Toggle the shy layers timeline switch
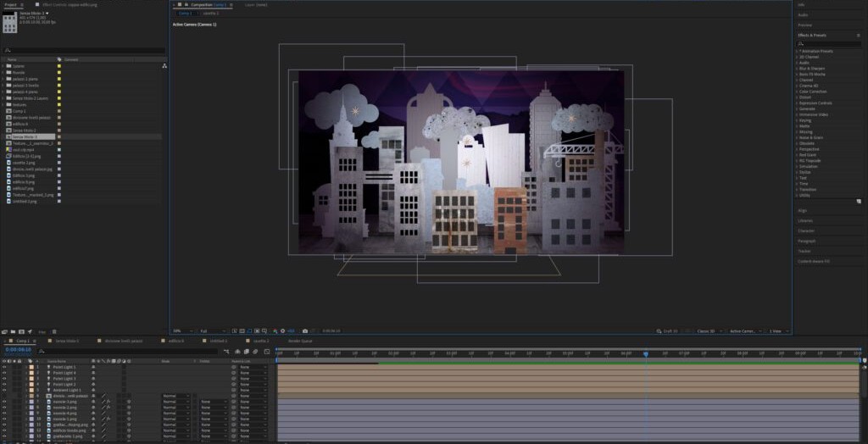The width and height of the screenshot is (868, 444). coord(237,352)
